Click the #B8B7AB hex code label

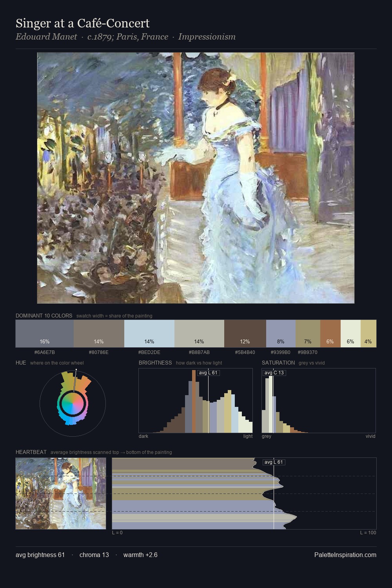(199, 352)
